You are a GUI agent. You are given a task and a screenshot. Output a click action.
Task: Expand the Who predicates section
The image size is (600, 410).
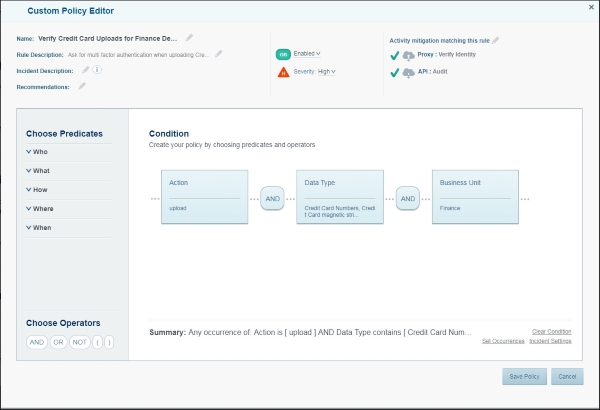tap(40, 152)
